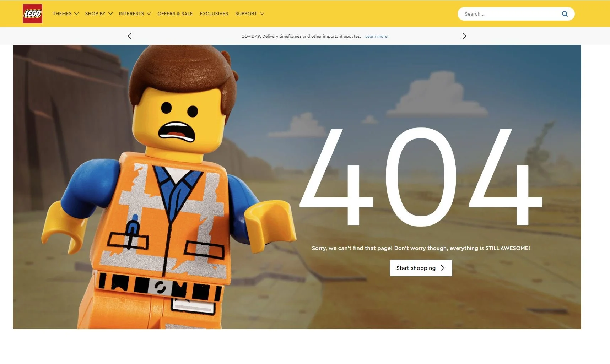610x364 pixels.
Task: Expand the Interests chevron
Action: point(149,14)
